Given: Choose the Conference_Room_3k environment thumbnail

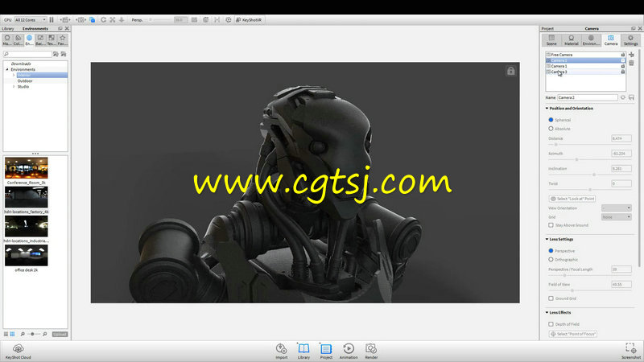Looking at the screenshot, I should [27, 167].
